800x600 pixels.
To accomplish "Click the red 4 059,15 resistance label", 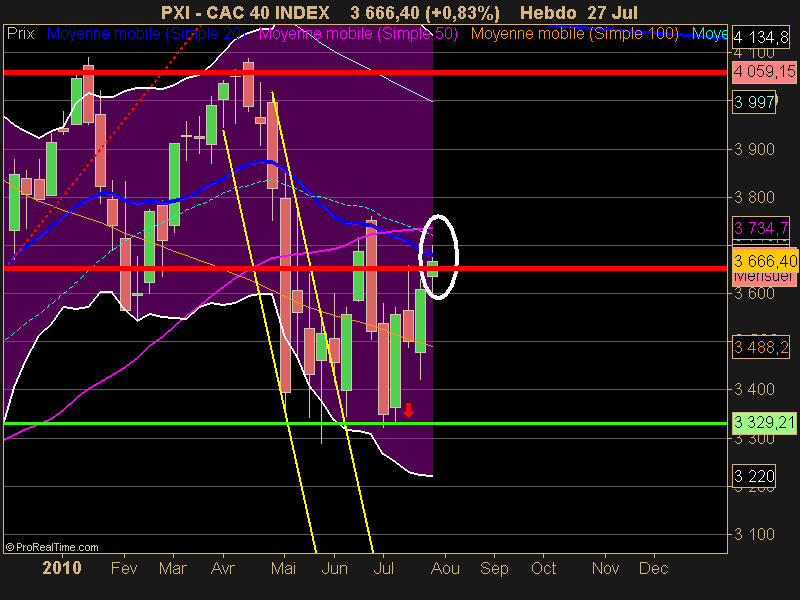I will coord(764,71).
